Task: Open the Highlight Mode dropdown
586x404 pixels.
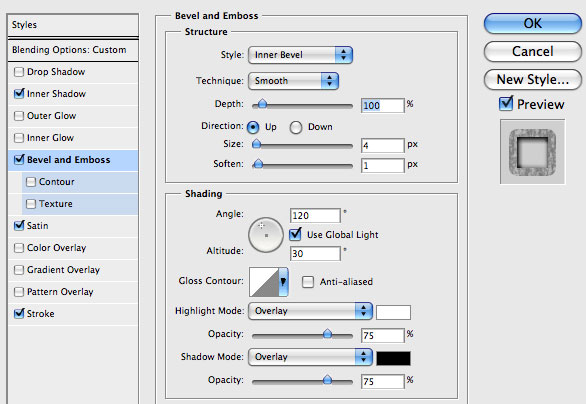Action: pos(310,311)
